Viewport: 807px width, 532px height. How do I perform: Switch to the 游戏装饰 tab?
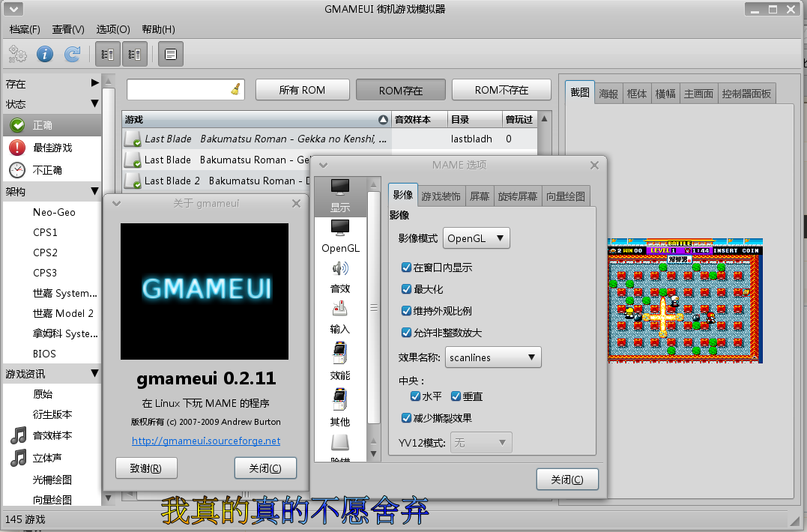point(441,196)
